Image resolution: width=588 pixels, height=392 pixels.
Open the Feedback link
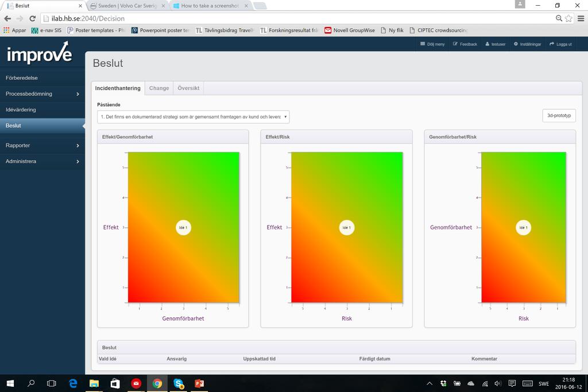(x=465, y=44)
